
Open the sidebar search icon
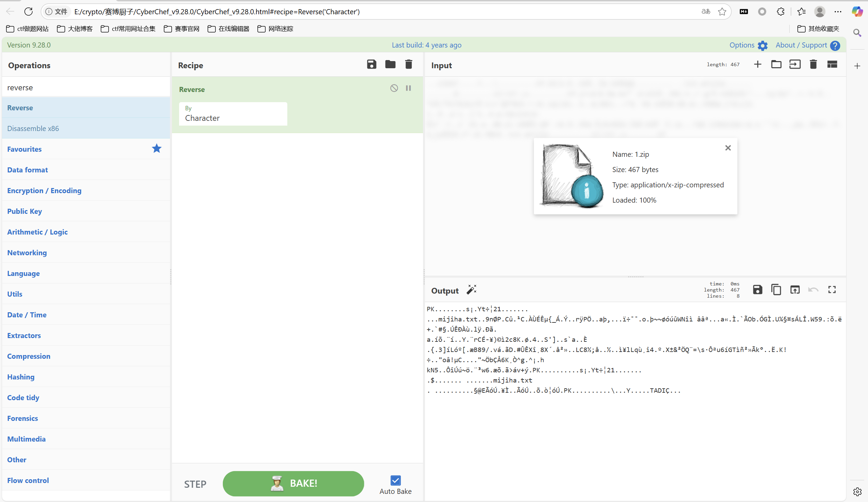tap(857, 33)
